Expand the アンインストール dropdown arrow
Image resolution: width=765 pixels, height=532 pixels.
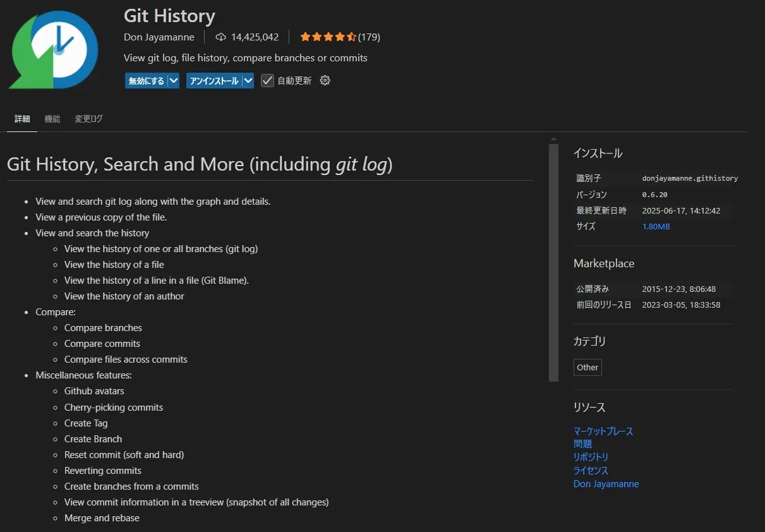tap(248, 81)
